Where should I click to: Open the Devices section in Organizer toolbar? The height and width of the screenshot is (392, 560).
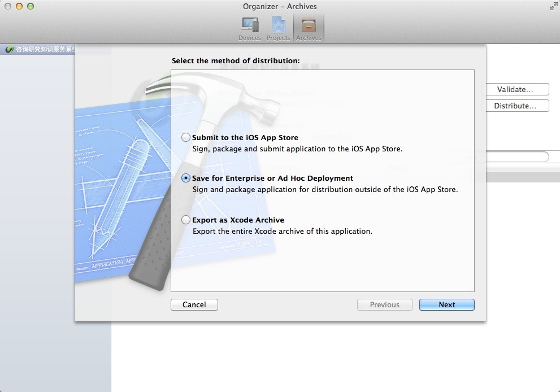(x=250, y=29)
